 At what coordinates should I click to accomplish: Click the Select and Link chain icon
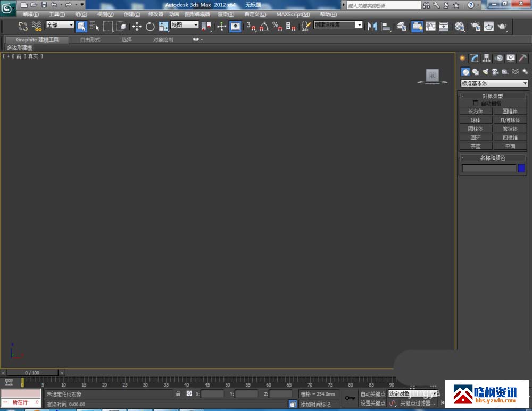[23, 26]
